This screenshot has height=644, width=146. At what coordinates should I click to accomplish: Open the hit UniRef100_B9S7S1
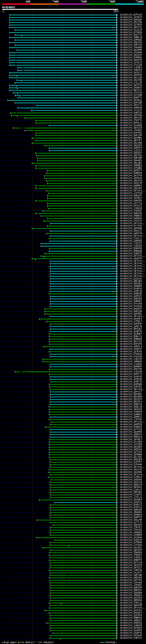point(131,27)
